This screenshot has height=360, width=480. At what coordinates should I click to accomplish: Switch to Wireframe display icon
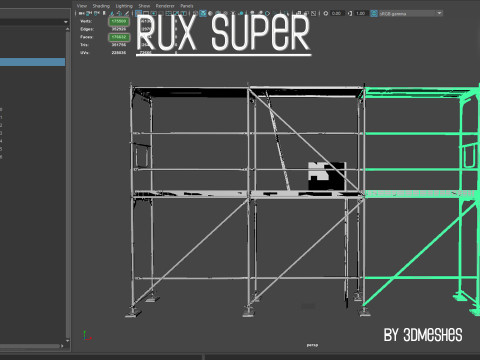click(x=195, y=13)
